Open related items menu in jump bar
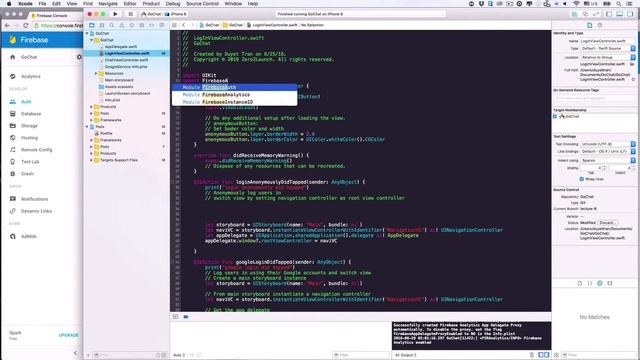Screen dimensions: 640x360 point(174,25)
